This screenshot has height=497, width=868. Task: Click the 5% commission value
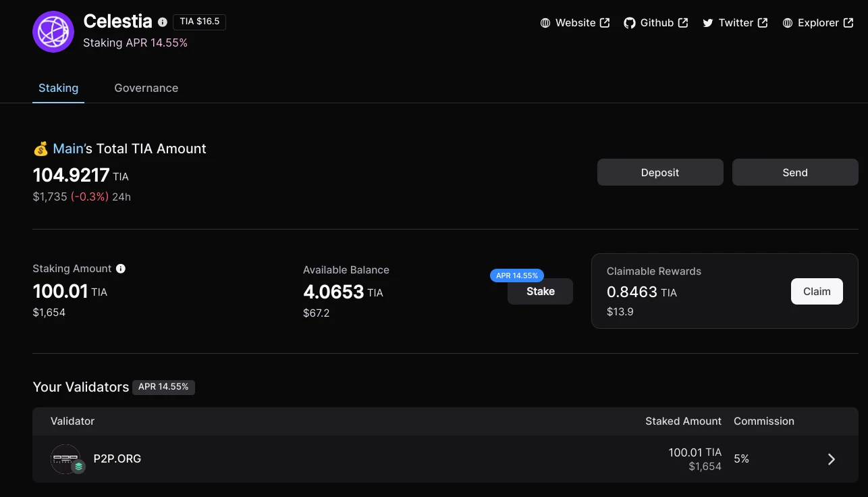pyautogui.click(x=742, y=459)
